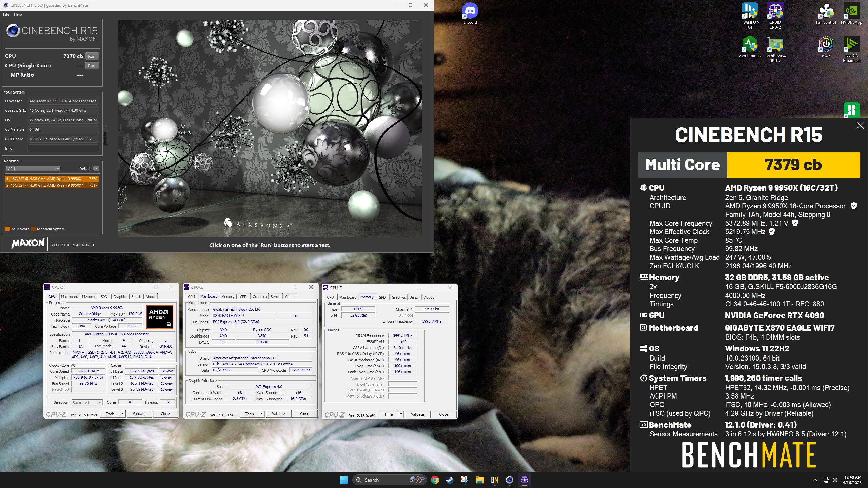The image size is (868, 488).
Task: Open SPD tab in second CPU-Z window
Action: (243, 297)
